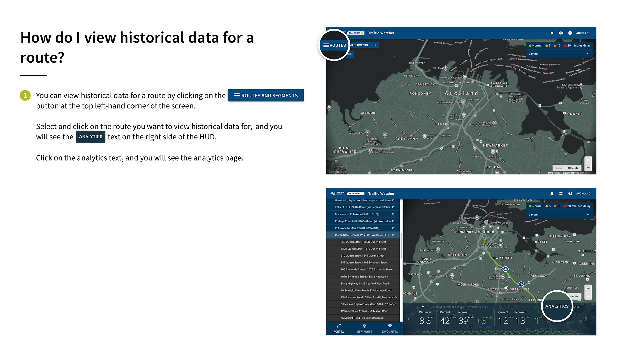Click the home icon in HUD breadcrumb
Image resolution: width=644 pixels, height=362 pixels.
pos(423,306)
